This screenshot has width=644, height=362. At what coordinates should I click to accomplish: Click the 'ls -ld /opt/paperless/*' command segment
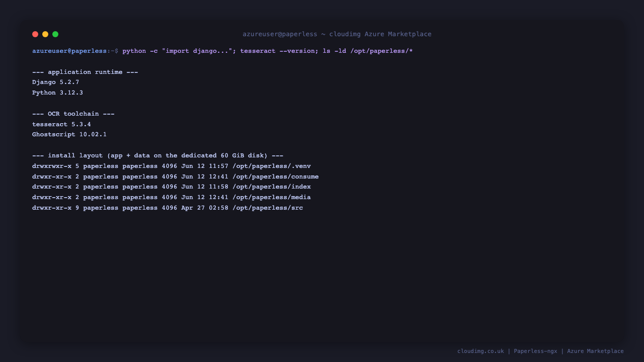tap(368, 51)
